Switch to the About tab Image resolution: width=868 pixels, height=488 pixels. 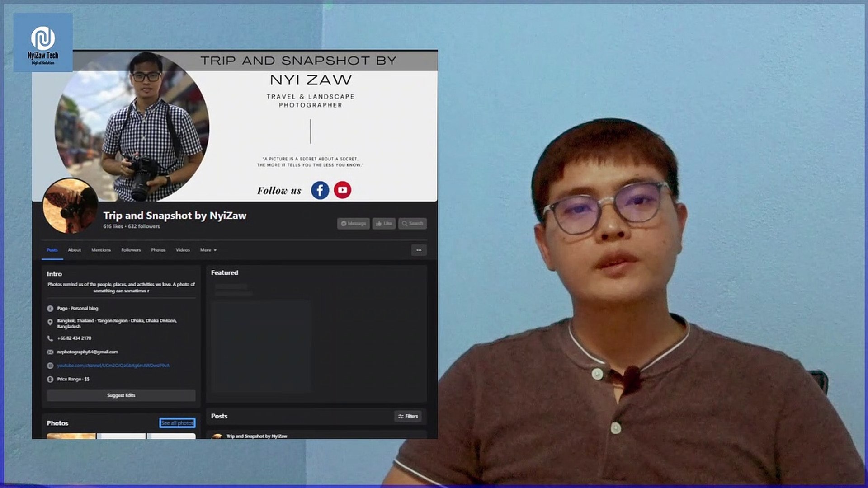tap(74, 250)
